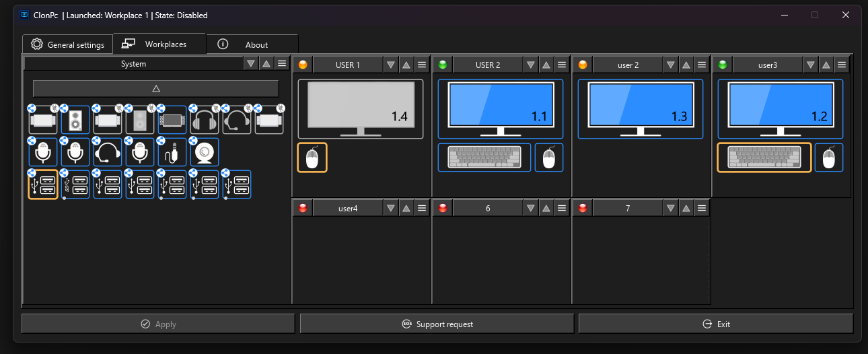Open USER 2 hamburger menu

pos(562,65)
